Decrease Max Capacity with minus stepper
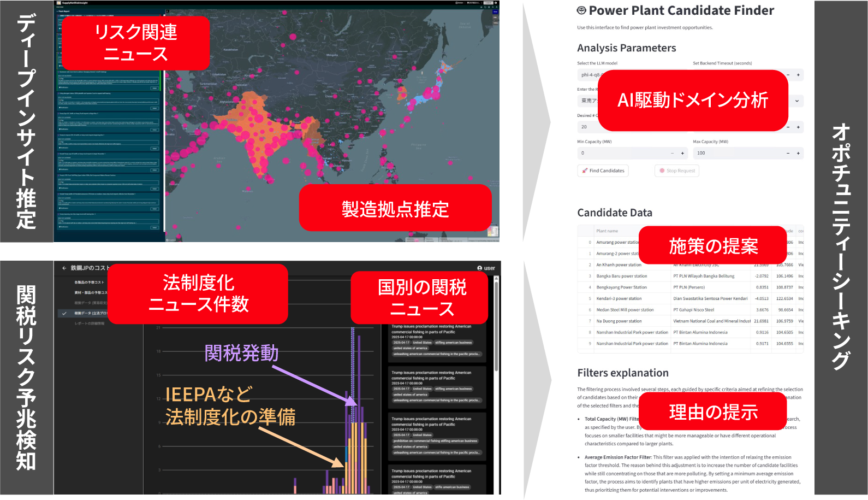 point(788,154)
